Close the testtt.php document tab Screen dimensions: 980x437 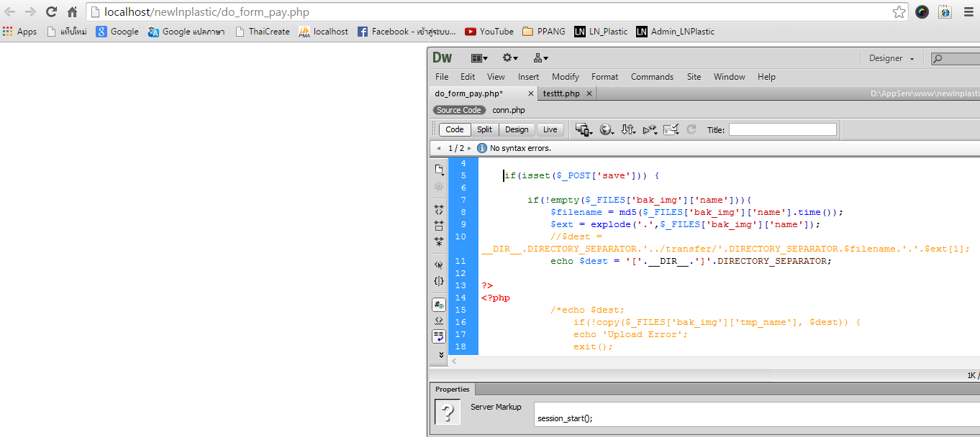pos(589,93)
